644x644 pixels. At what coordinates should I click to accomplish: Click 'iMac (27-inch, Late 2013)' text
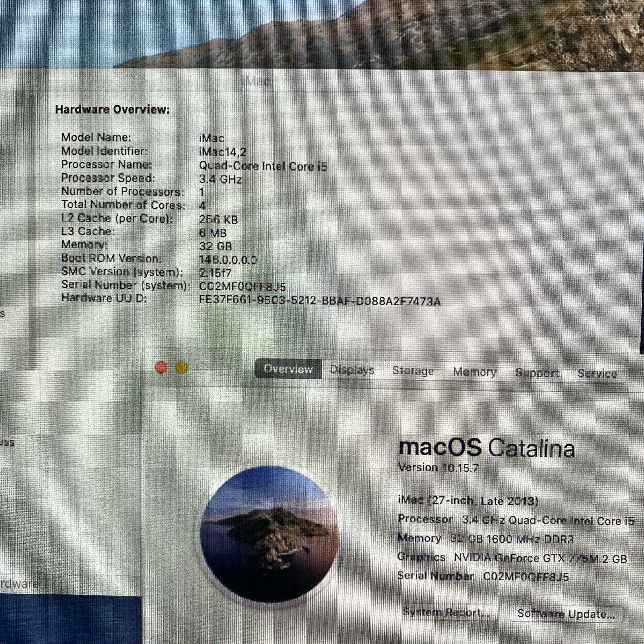point(468,500)
